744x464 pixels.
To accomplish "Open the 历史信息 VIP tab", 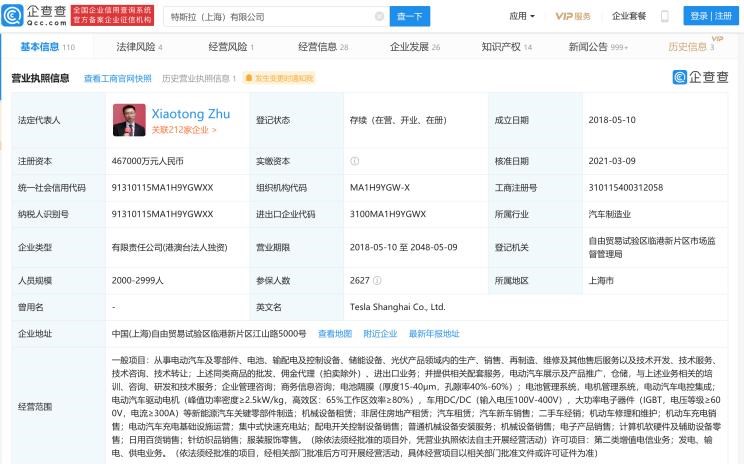I will click(691, 46).
